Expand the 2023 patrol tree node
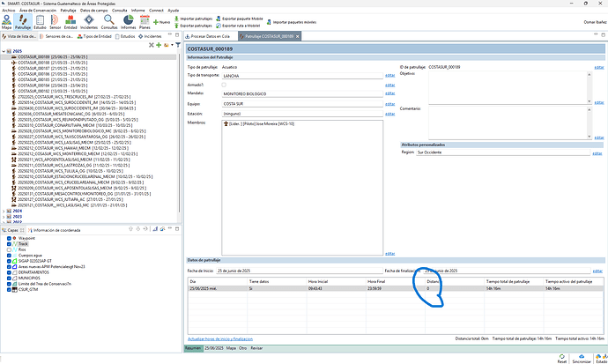 (4, 217)
